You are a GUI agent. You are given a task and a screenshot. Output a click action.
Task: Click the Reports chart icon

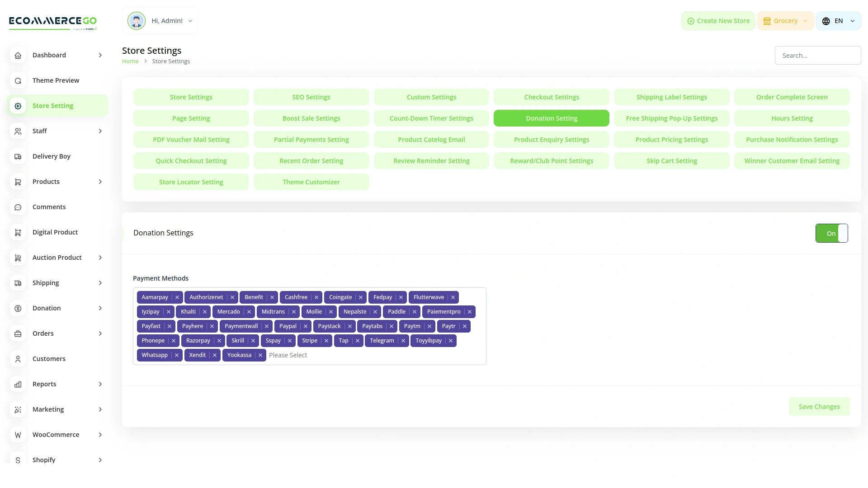coord(18,384)
